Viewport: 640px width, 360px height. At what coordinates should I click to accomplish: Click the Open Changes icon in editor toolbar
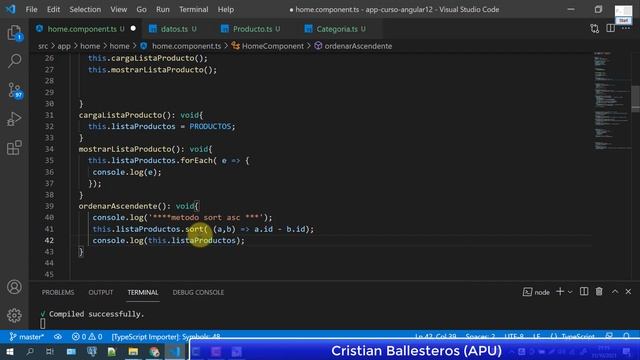pyautogui.click(x=595, y=29)
